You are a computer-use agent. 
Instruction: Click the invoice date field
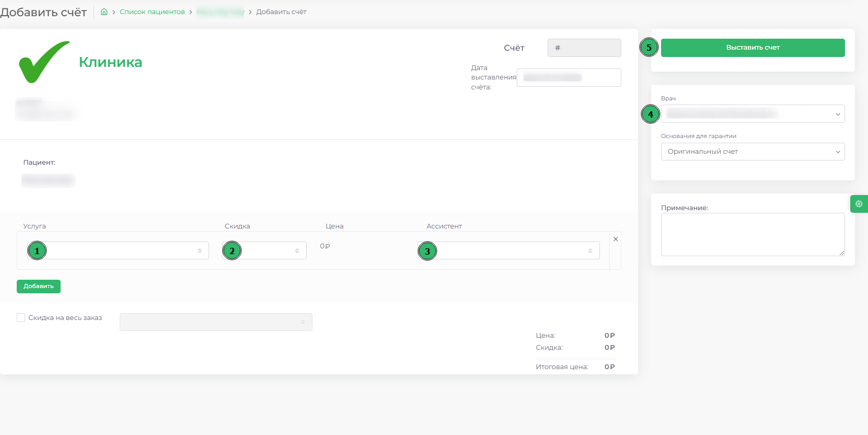[569, 77]
